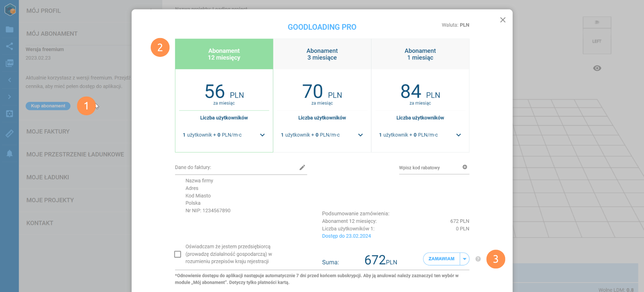Click the plus icon beside the discount code field
This screenshot has width=644, height=292.
(465, 167)
